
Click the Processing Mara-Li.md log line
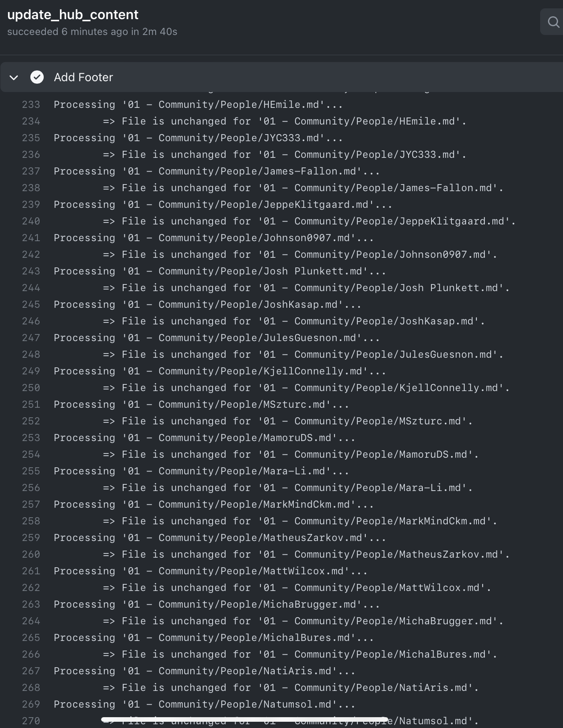pyautogui.click(x=201, y=471)
